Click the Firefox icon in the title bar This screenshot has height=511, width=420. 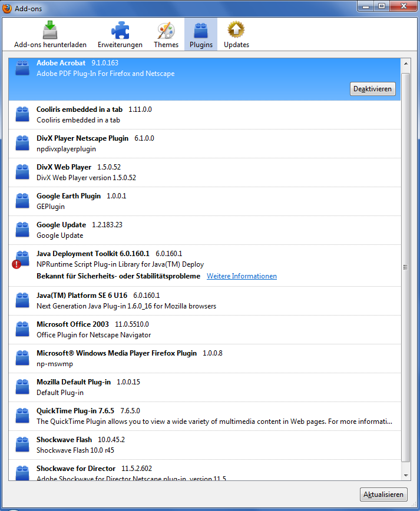coord(7,8)
